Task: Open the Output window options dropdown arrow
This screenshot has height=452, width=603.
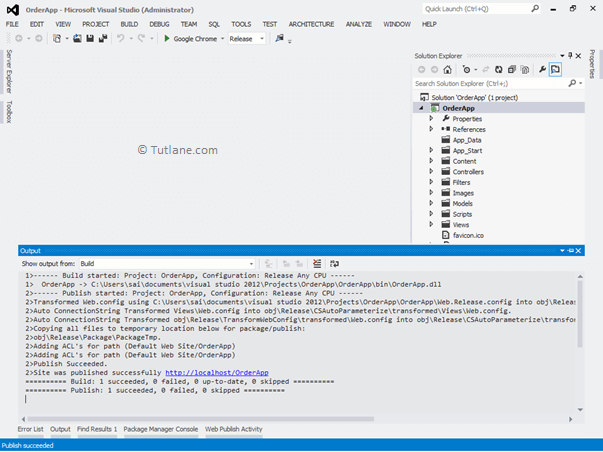Action: (x=562, y=251)
